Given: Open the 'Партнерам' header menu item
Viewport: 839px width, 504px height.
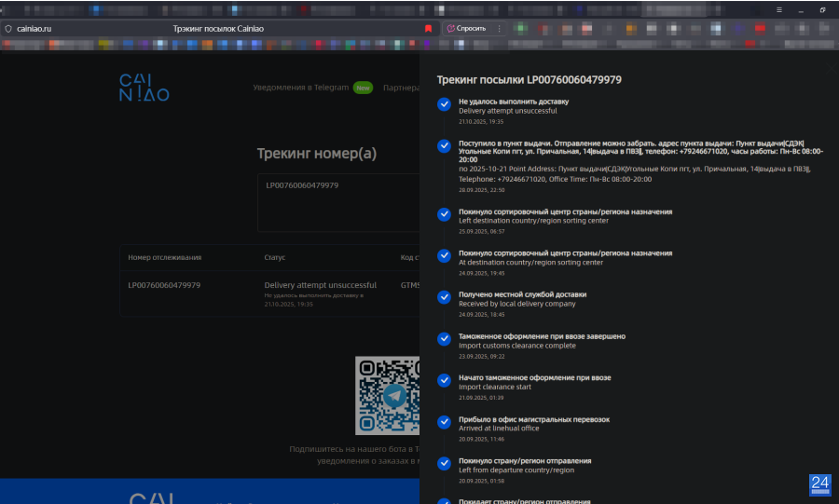Looking at the screenshot, I should pyautogui.click(x=401, y=88).
